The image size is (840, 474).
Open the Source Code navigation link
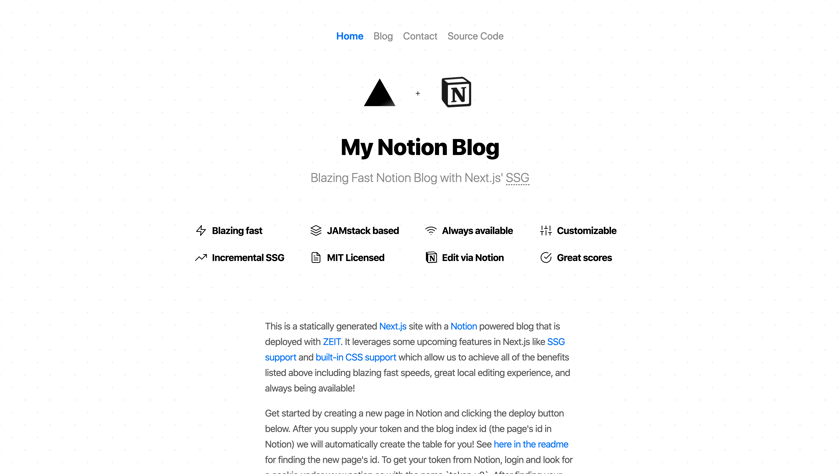pyautogui.click(x=475, y=36)
